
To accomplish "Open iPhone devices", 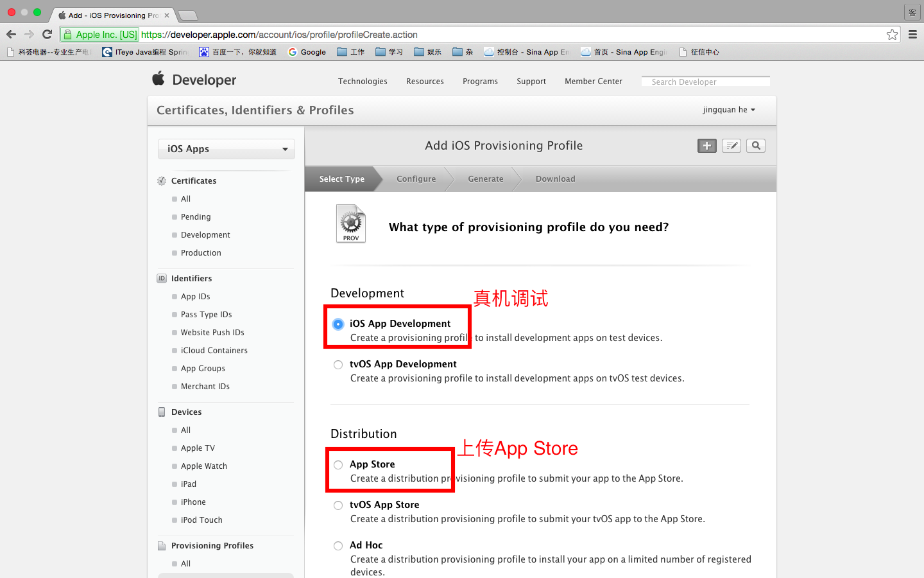I will [193, 502].
